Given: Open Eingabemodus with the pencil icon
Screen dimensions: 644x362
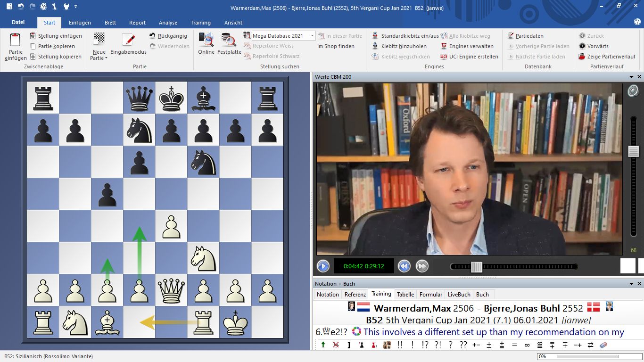Looking at the screenshot, I should tap(128, 41).
